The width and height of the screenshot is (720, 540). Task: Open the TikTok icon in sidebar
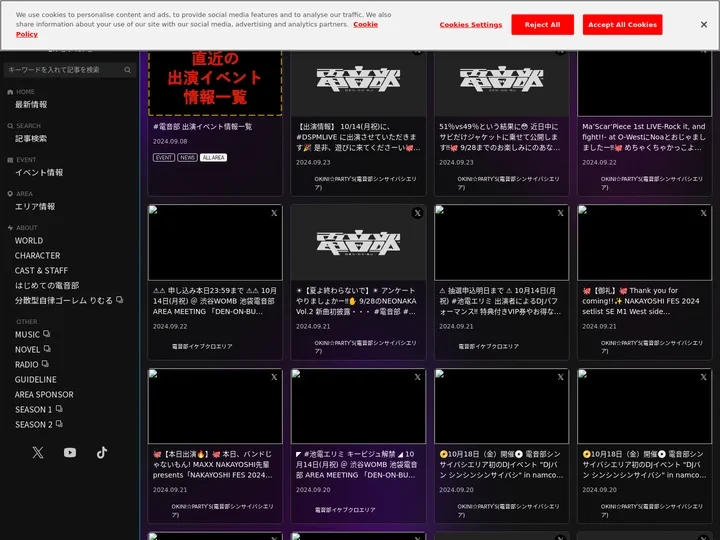point(102,453)
